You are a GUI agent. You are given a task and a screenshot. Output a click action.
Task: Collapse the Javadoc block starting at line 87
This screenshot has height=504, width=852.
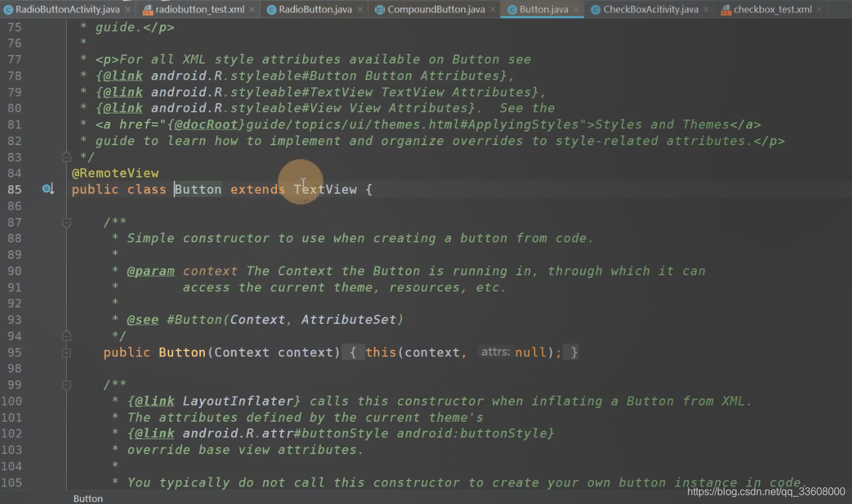pyautogui.click(x=66, y=222)
